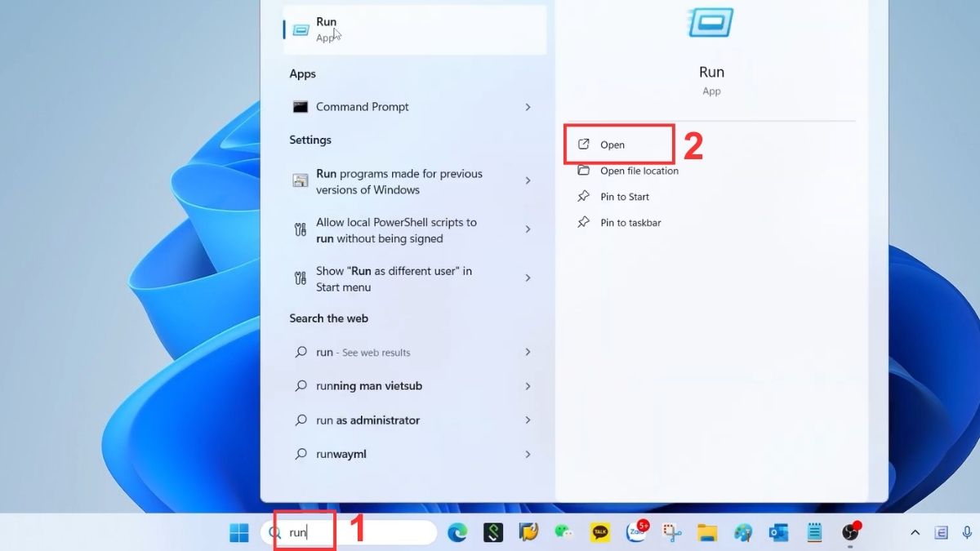This screenshot has width=980, height=551.
Task: Launch Paint from the taskbar
Action: click(x=743, y=533)
